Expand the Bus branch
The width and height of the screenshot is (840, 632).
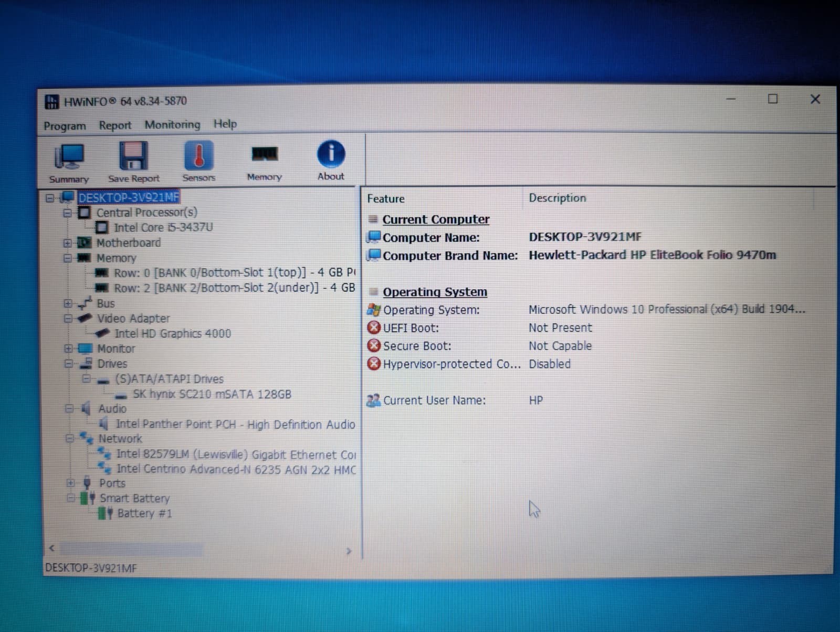tap(68, 303)
